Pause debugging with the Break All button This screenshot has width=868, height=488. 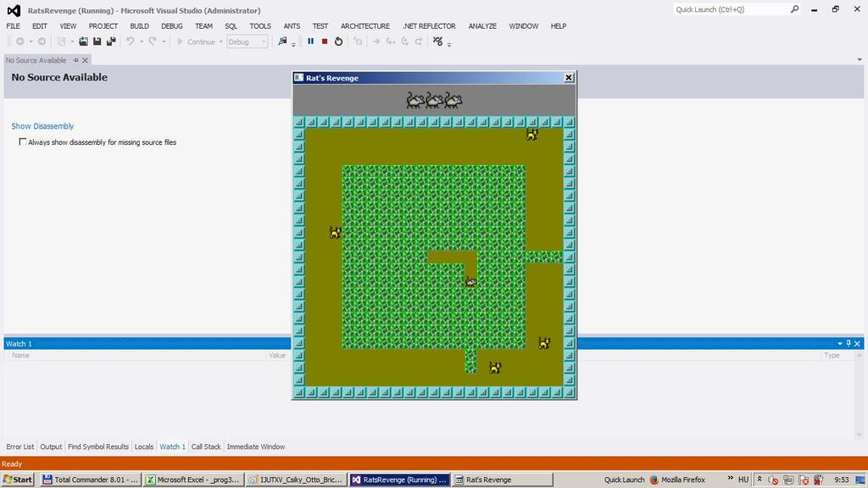[x=310, y=42]
